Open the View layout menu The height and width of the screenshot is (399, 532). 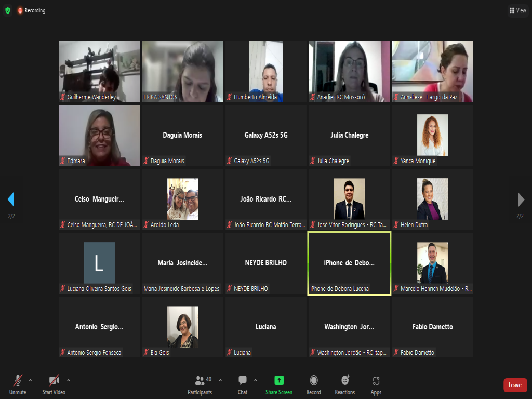[x=518, y=10]
